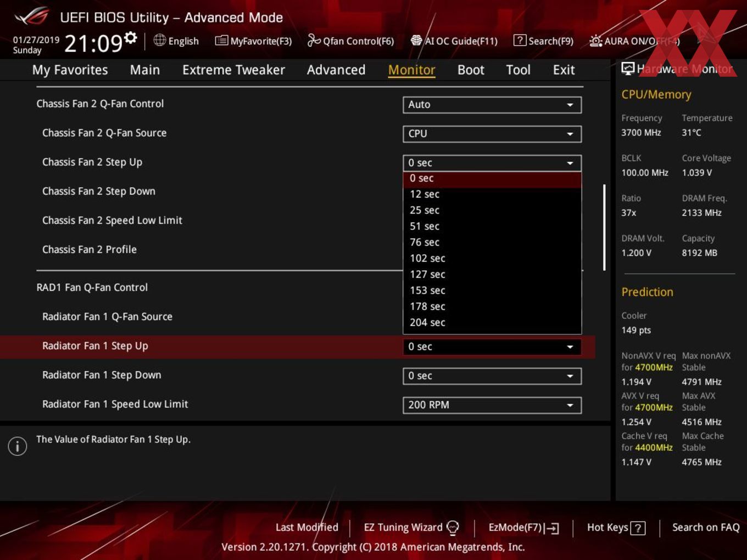Click Hot Keys question mark icon
This screenshot has width=747, height=560.
click(638, 528)
